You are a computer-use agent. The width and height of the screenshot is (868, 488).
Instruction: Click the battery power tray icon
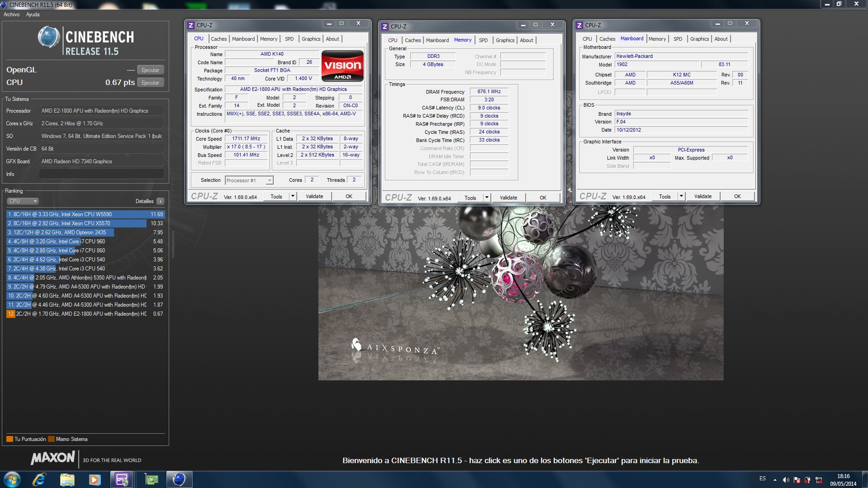pyautogui.click(x=808, y=480)
